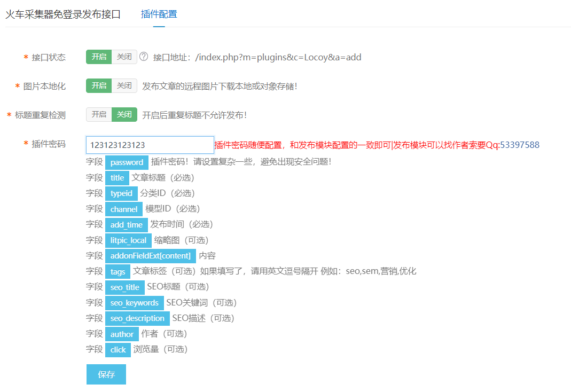571x392 pixels.
Task: Enable 标题重复检测 with 开启
Action: pos(99,115)
